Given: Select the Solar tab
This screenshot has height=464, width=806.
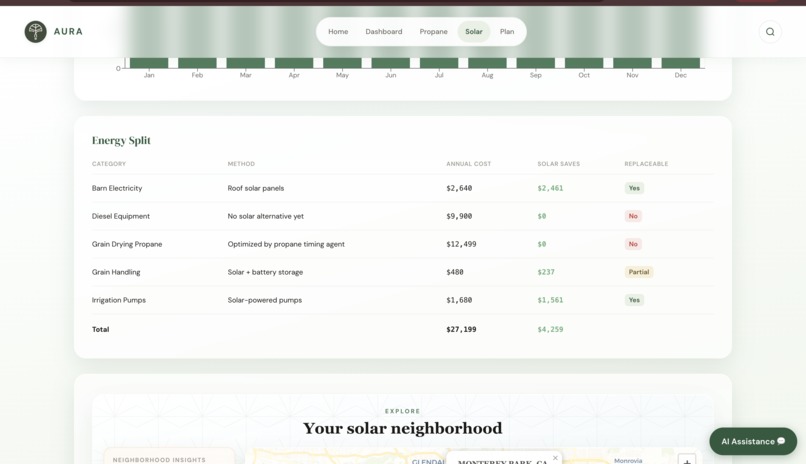Looking at the screenshot, I should pos(474,32).
